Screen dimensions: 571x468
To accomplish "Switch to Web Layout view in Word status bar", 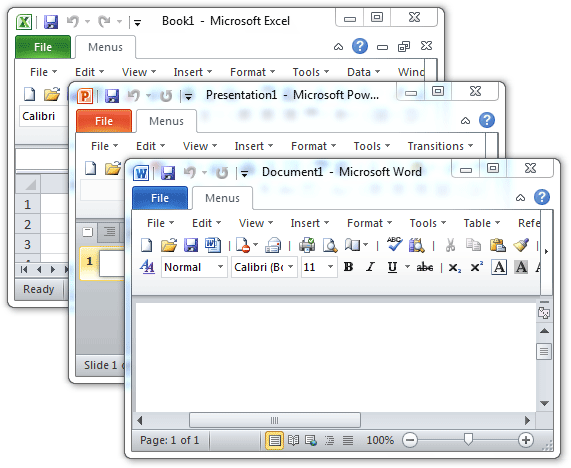I will pos(311,440).
